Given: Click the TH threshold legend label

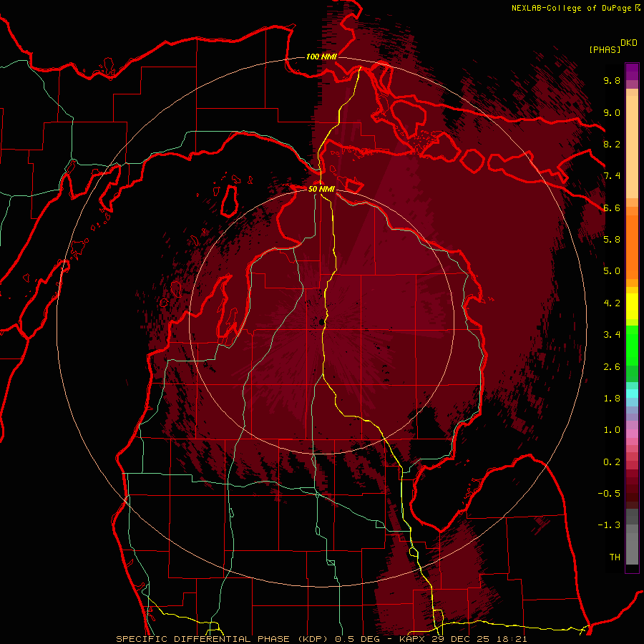Looking at the screenshot, I should [x=615, y=557].
